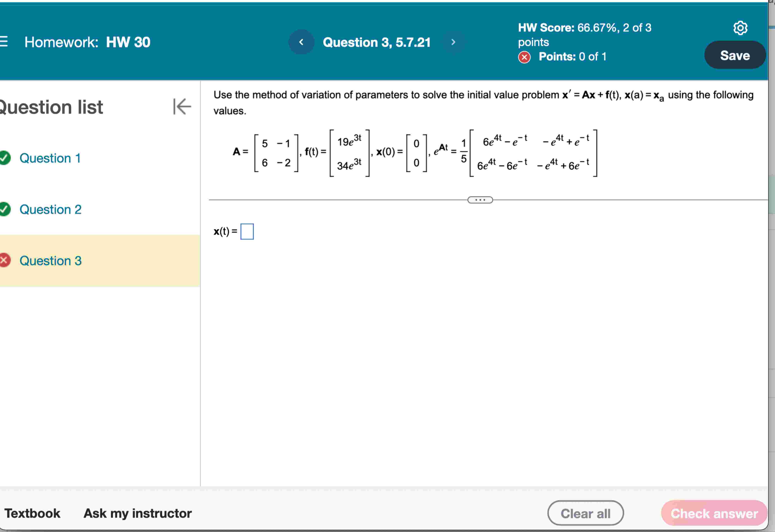Select Question 1 in the question list
The width and height of the screenshot is (775, 532).
pyautogui.click(x=50, y=158)
